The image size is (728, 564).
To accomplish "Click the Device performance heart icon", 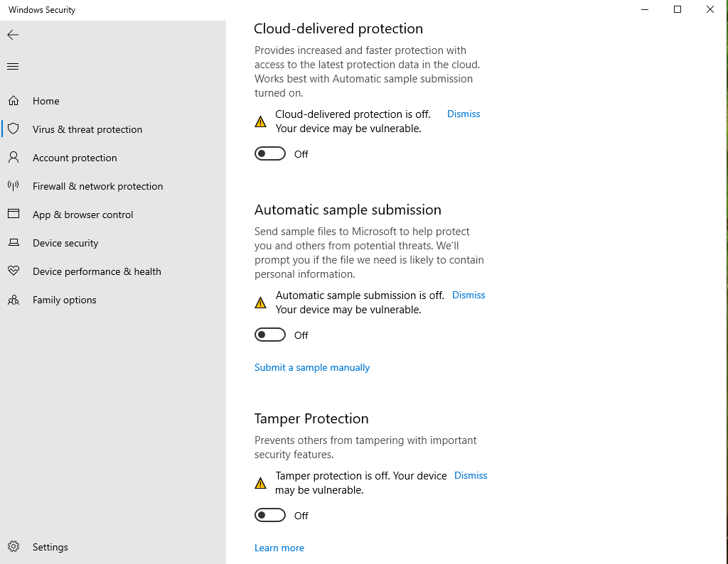I will tap(14, 271).
